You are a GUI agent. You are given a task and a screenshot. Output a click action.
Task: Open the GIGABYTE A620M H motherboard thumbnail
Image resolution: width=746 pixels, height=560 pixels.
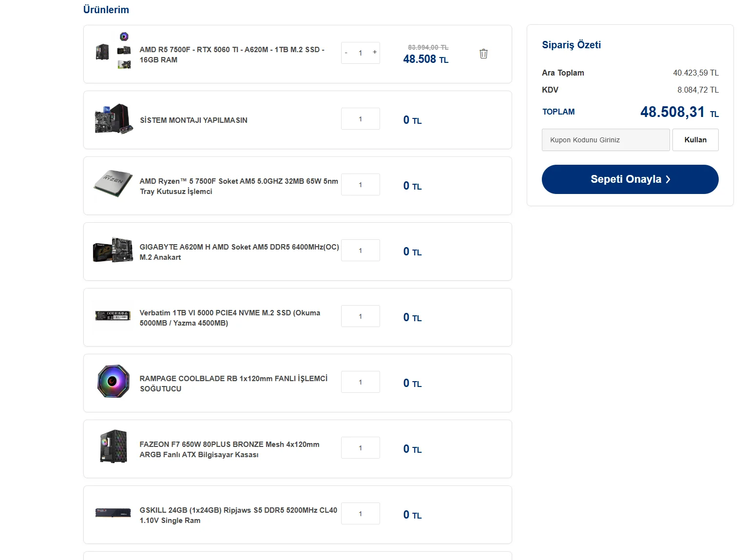[113, 250]
